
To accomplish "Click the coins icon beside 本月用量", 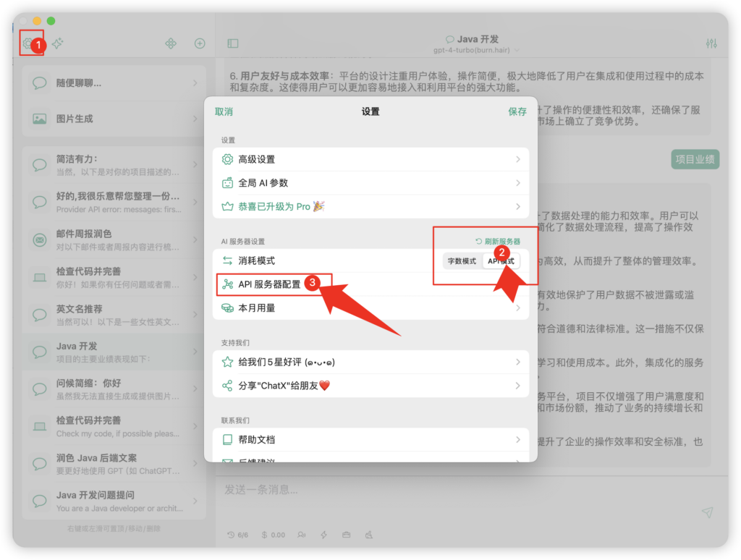I will (x=227, y=308).
